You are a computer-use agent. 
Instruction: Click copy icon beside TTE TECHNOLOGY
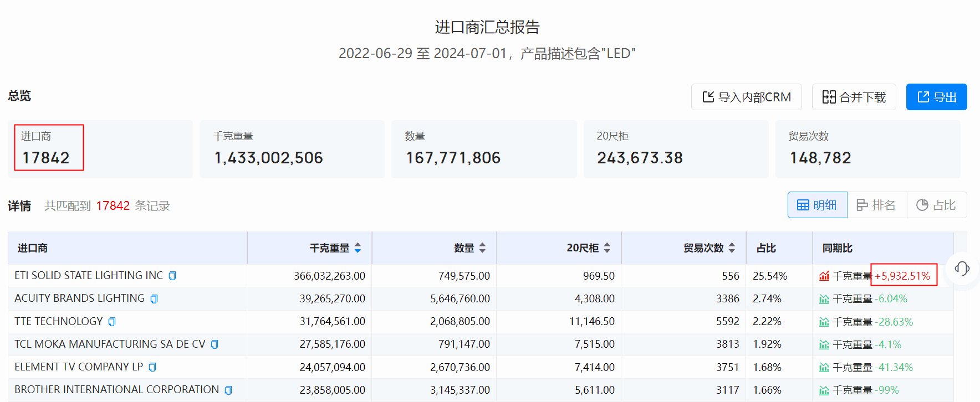(112, 322)
